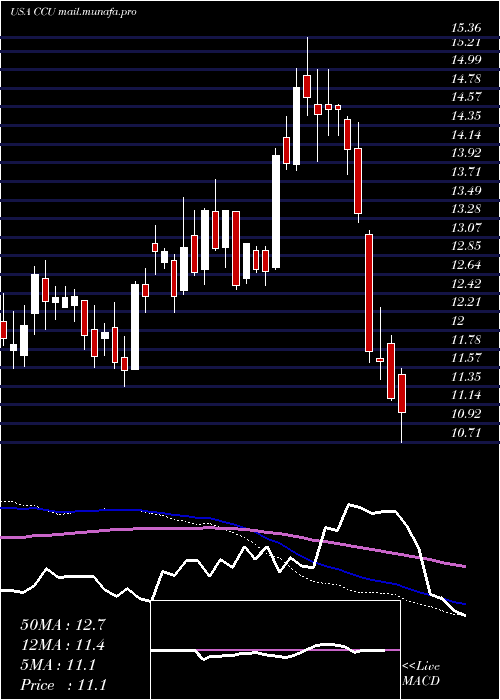Click the '<<Live MACD' label

tap(421, 674)
